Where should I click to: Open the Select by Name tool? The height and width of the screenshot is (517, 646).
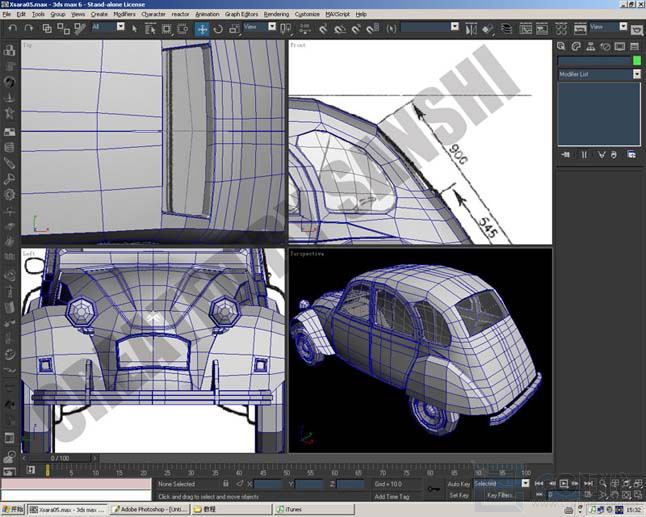150,28
